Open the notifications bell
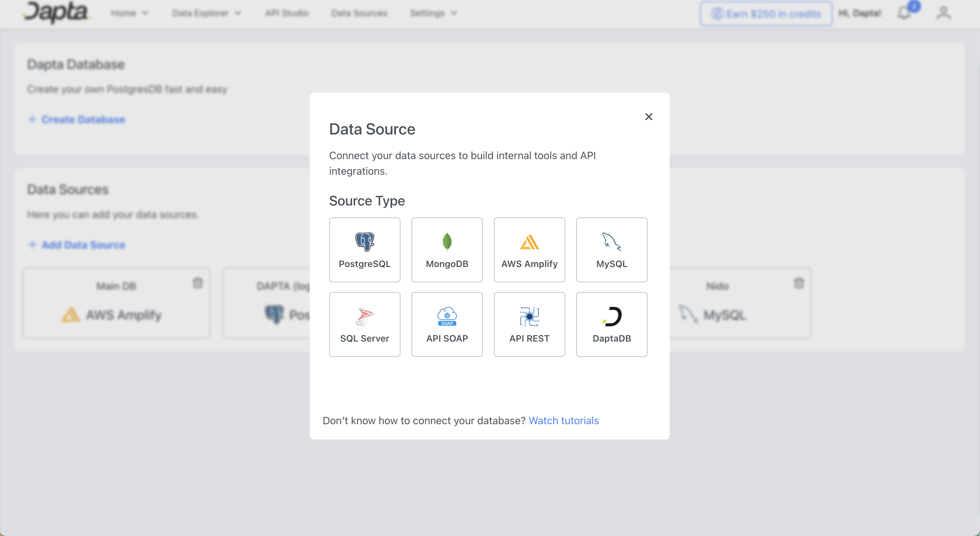Image resolution: width=980 pixels, height=536 pixels. [x=904, y=13]
